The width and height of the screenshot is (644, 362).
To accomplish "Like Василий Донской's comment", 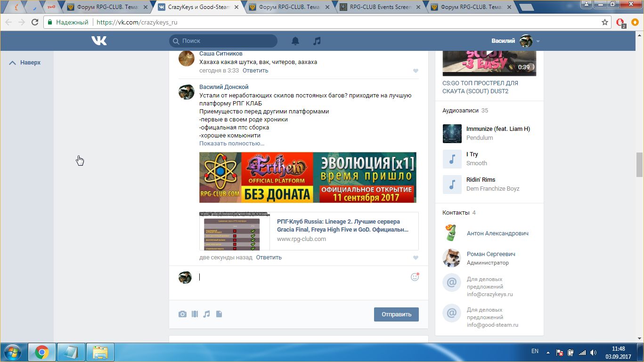I will pos(416,258).
